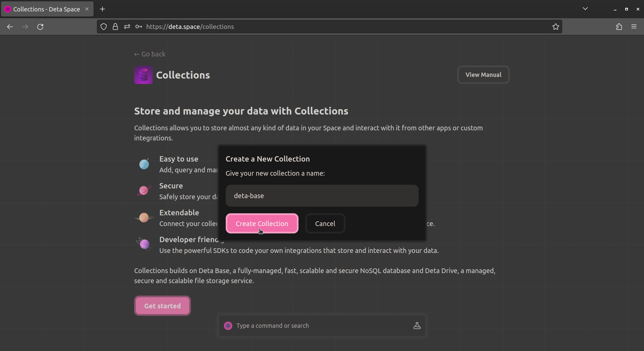Click the Easy to use planet icon

[x=144, y=164]
